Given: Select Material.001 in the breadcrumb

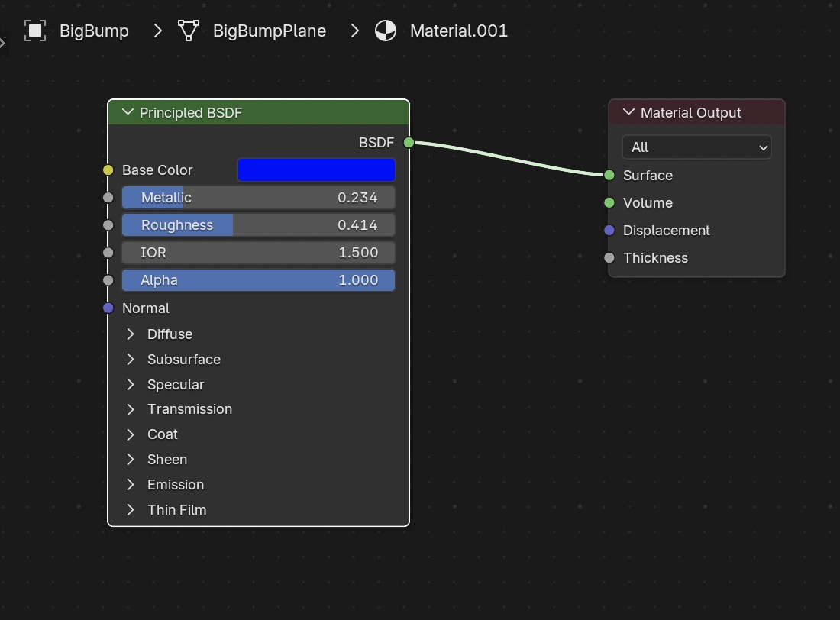Looking at the screenshot, I should click(459, 31).
